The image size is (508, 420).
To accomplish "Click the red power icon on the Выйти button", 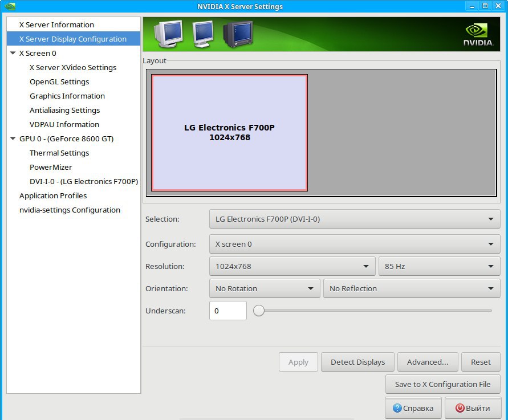I will [x=460, y=408].
